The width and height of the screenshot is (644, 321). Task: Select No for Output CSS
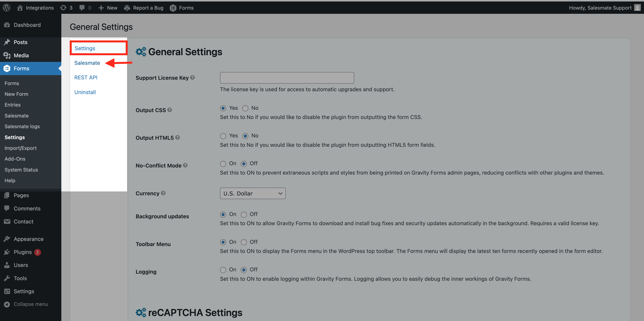coord(245,108)
